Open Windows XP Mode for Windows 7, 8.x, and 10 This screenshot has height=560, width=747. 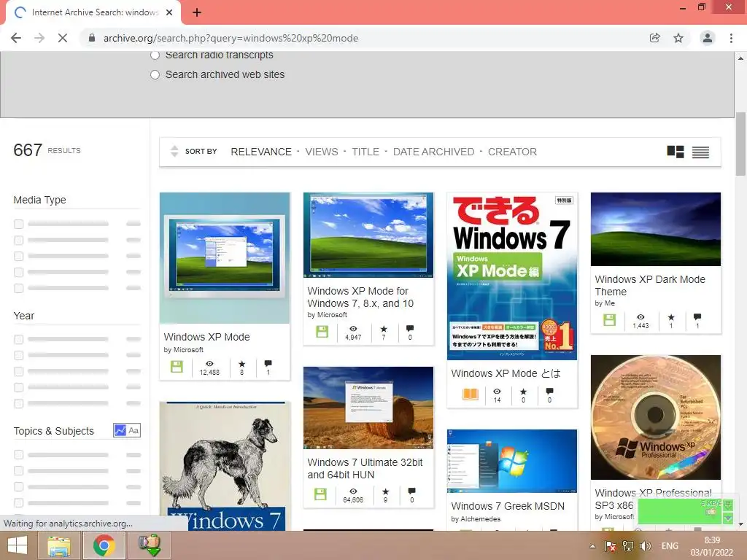[x=360, y=297]
